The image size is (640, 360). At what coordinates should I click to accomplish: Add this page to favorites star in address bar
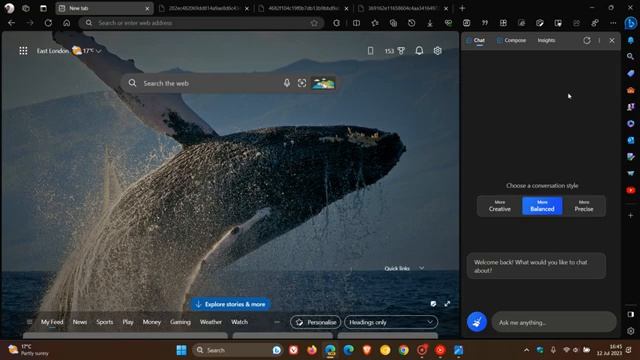pyautogui.click(x=314, y=23)
